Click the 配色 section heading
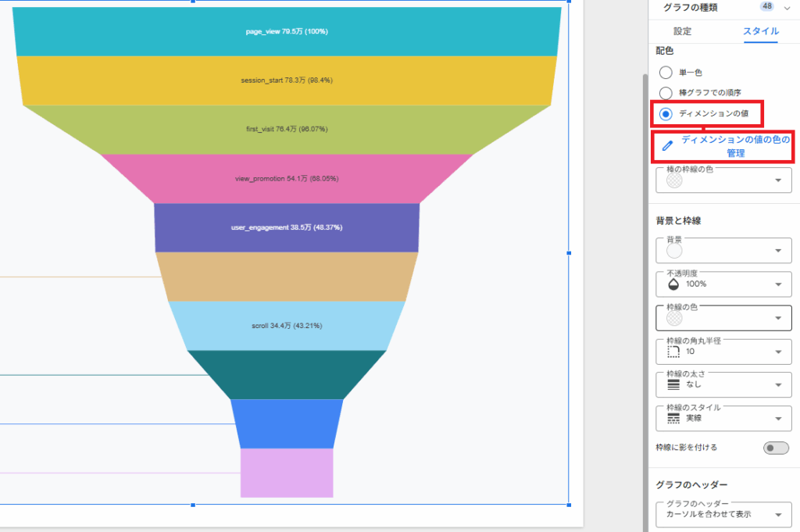The height and width of the screenshot is (532, 800). click(x=664, y=51)
